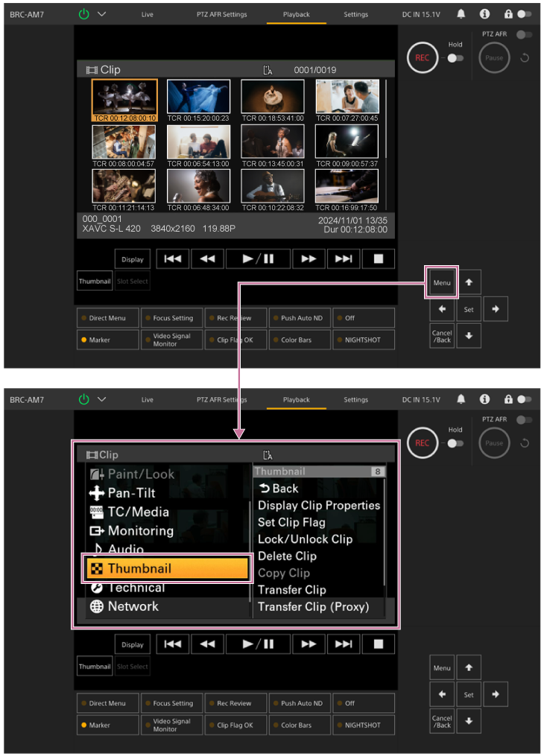The image size is (544, 756).
Task: Click the info icon in the lower screen
Action: [484, 400]
